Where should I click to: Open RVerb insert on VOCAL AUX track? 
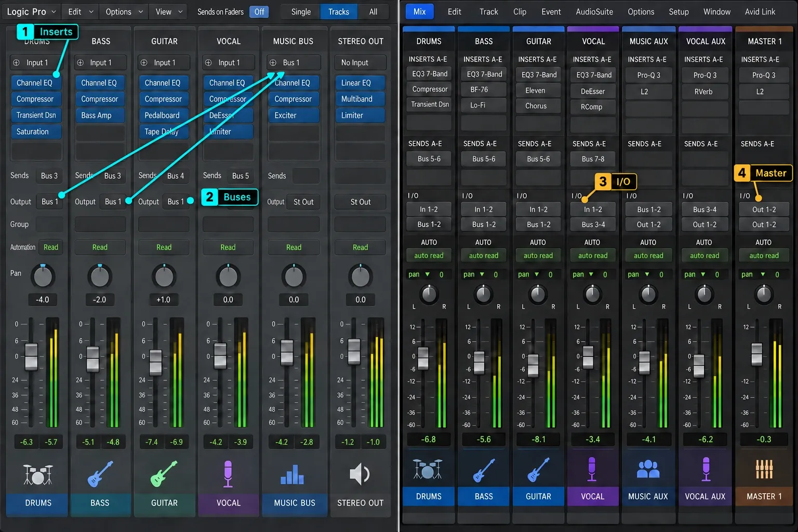(x=703, y=91)
